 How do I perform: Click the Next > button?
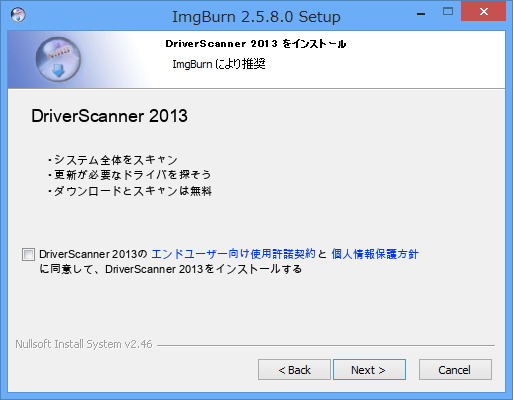(x=369, y=369)
